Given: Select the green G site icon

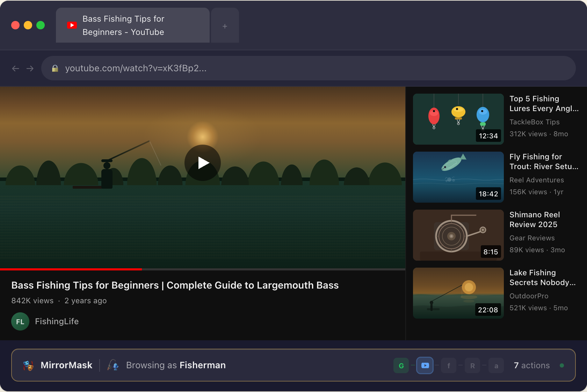Looking at the screenshot, I should click(x=401, y=365).
